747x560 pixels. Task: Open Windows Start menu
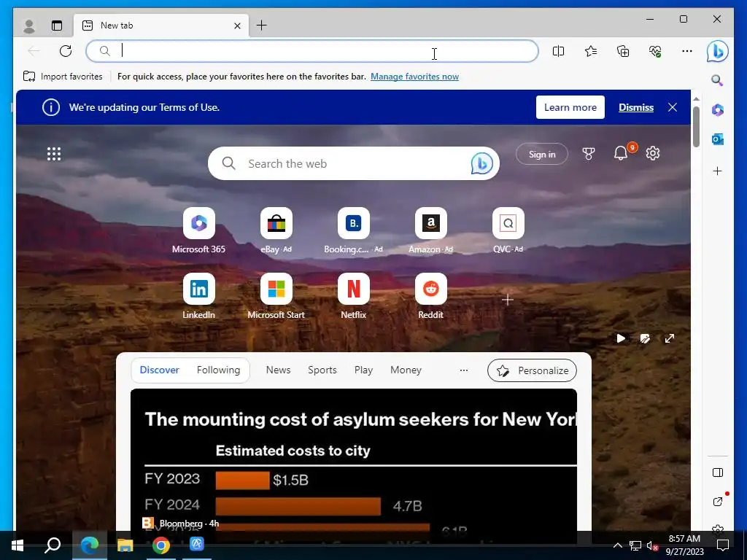(x=18, y=545)
